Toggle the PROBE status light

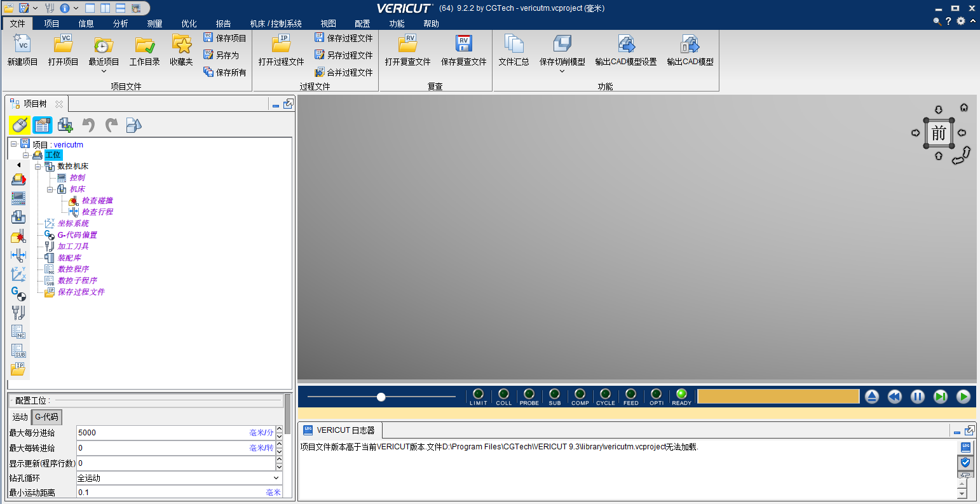click(x=529, y=394)
